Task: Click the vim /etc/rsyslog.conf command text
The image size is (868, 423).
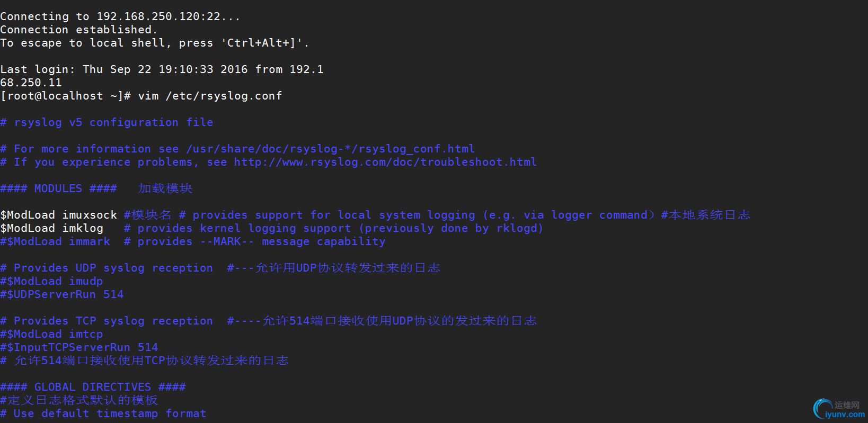Action: click(x=210, y=96)
